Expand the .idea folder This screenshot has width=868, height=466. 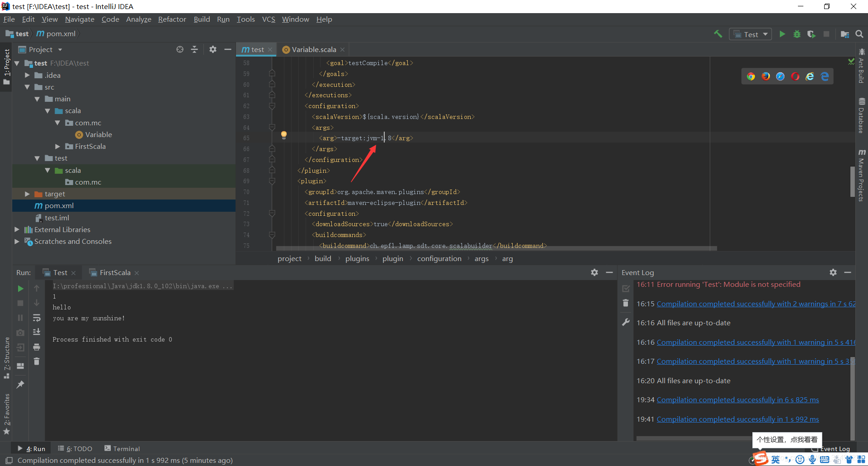click(27, 75)
